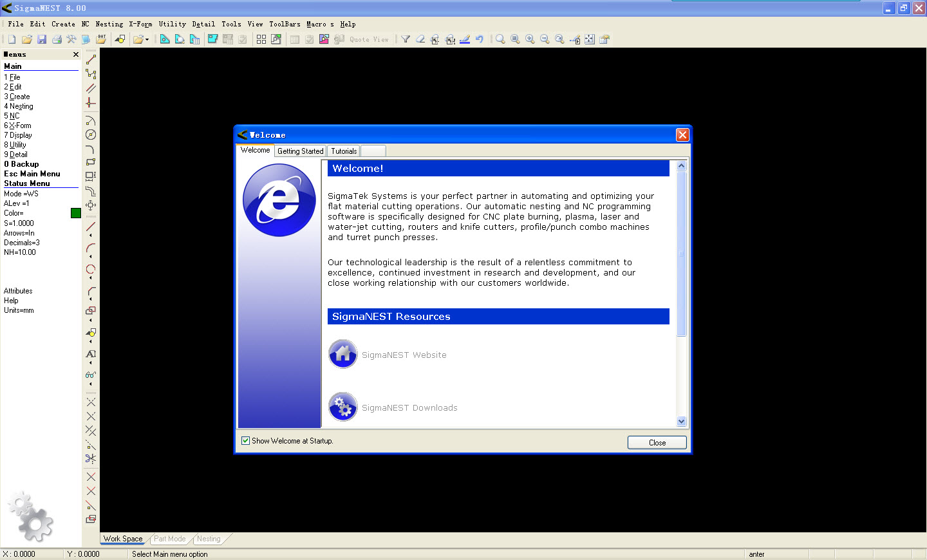Open the X-Form menu in menu bar
Viewport: 927px width, 560px height.
[140, 24]
